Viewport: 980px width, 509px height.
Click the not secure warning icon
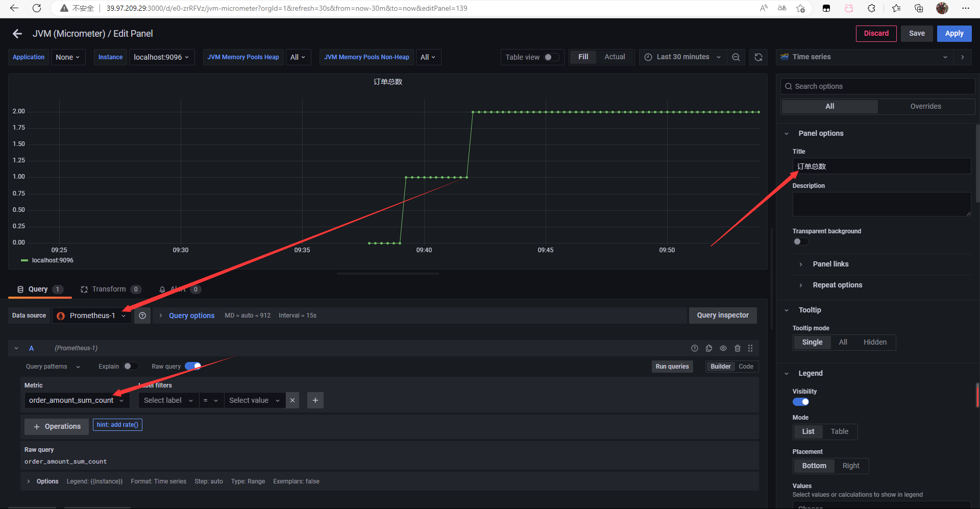(64, 8)
